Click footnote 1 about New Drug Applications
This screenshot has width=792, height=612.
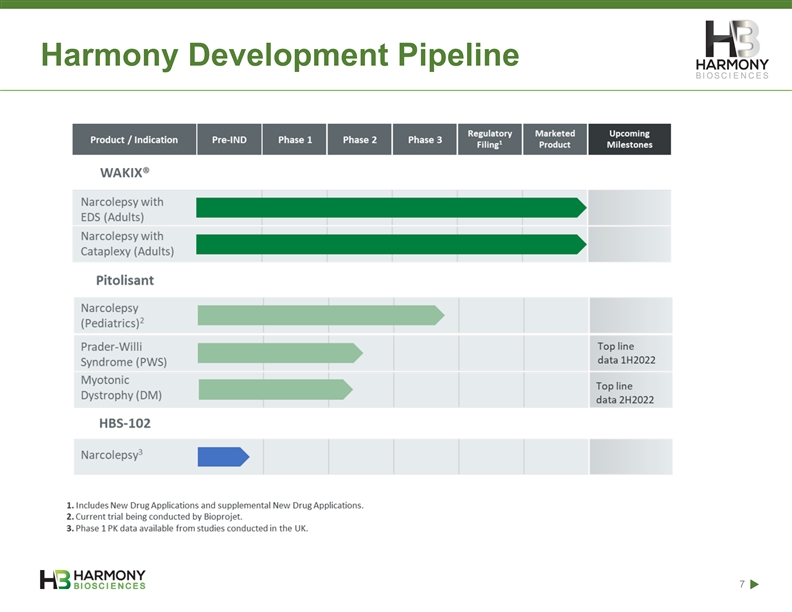215,505
